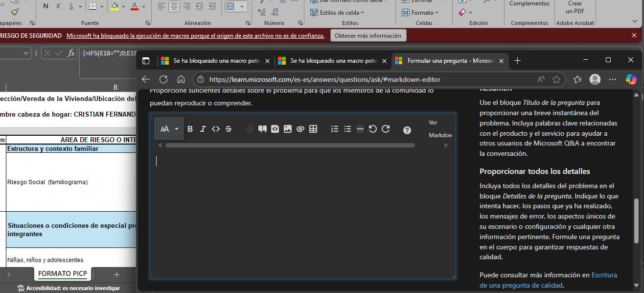
Task: Open Edge Settings and more menu
Action: pos(613,79)
